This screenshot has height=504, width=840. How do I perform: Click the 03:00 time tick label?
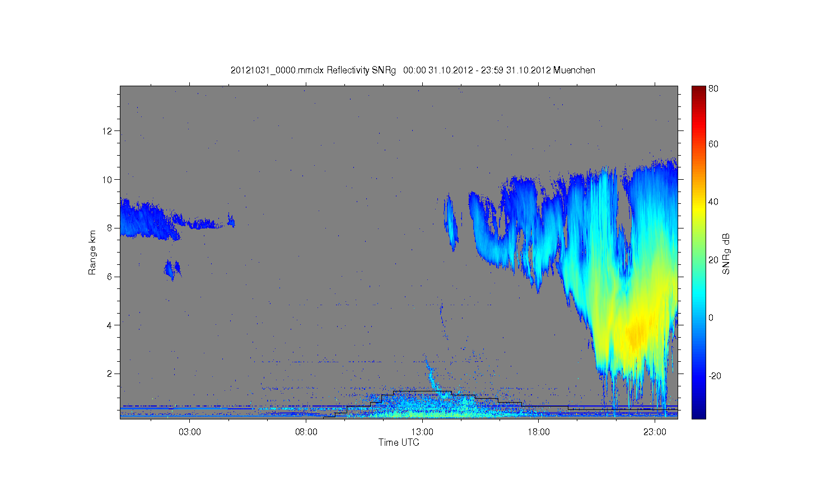point(190,432)
